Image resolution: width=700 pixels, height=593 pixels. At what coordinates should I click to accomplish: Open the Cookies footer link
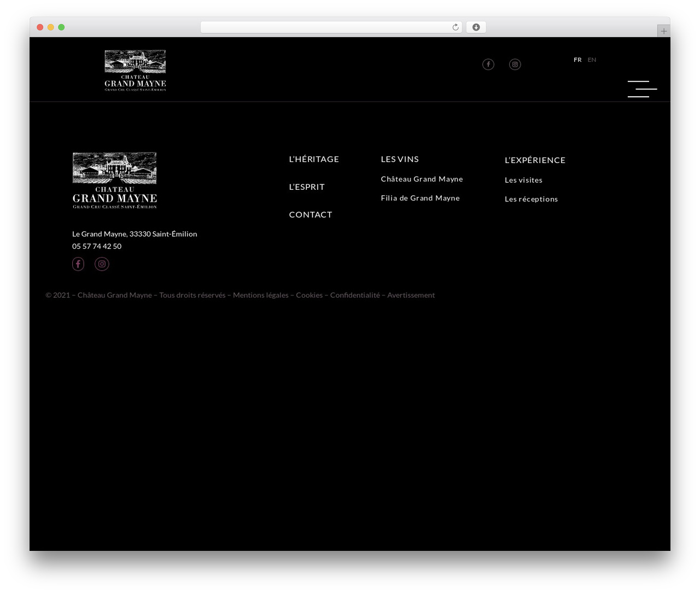tap(309, 295)
